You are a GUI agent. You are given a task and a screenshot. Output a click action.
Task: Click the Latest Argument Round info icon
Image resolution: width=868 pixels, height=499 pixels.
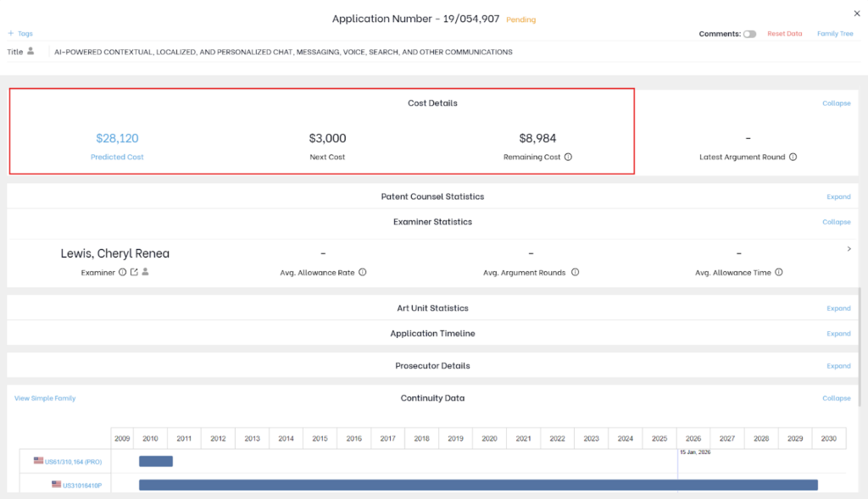click(793, 157)
